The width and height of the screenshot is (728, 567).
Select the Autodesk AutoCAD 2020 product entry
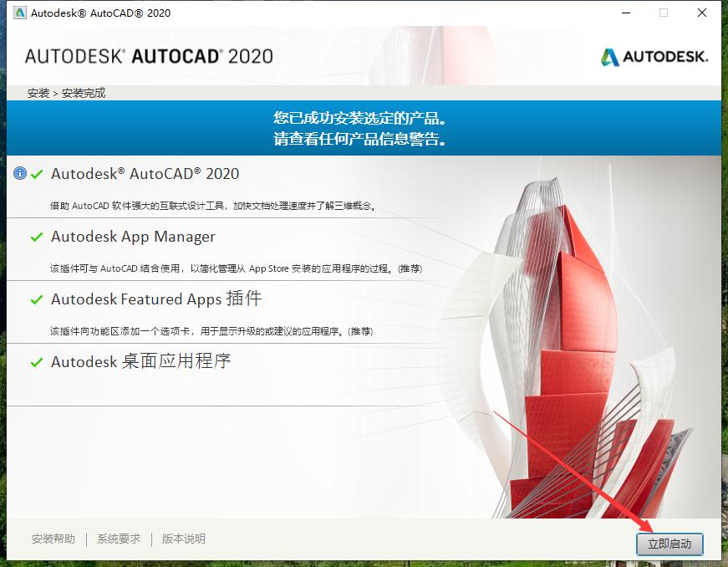[x=146, y=174]
